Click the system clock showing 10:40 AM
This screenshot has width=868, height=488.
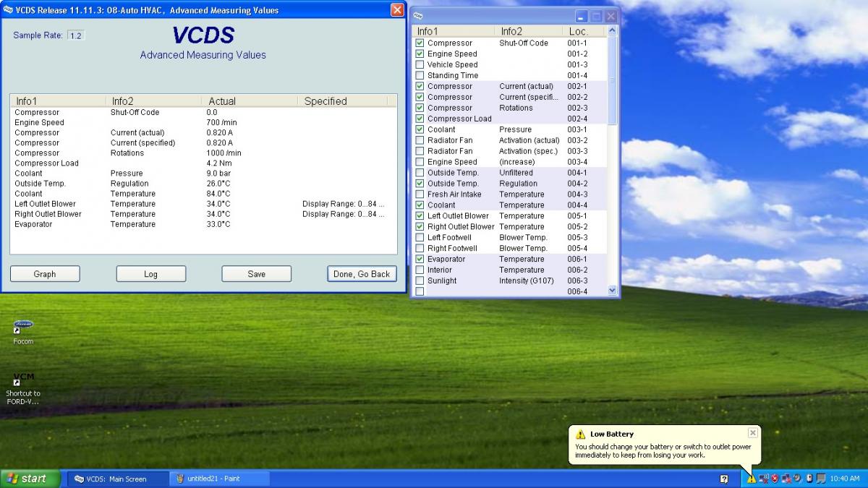(845, 479)
